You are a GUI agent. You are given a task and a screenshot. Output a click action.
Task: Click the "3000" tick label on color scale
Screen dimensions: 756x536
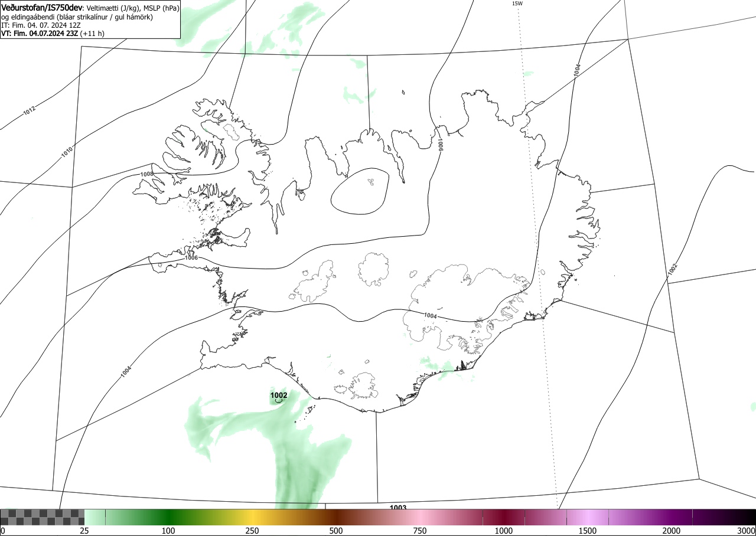[x=747, y=531]
